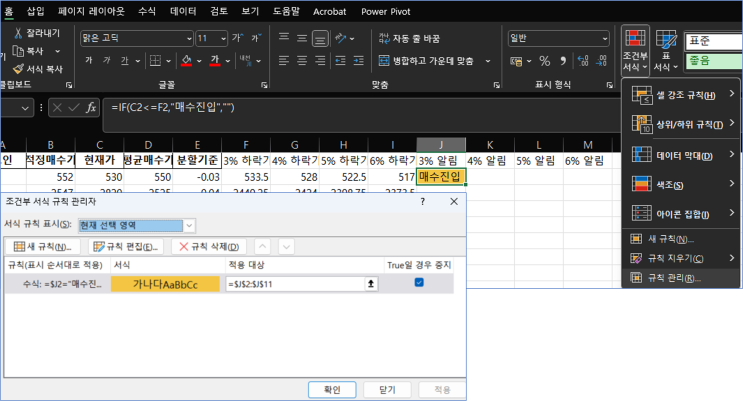
Task: Select the green 좋음 cell style swatch
Action: coord(714,61)
